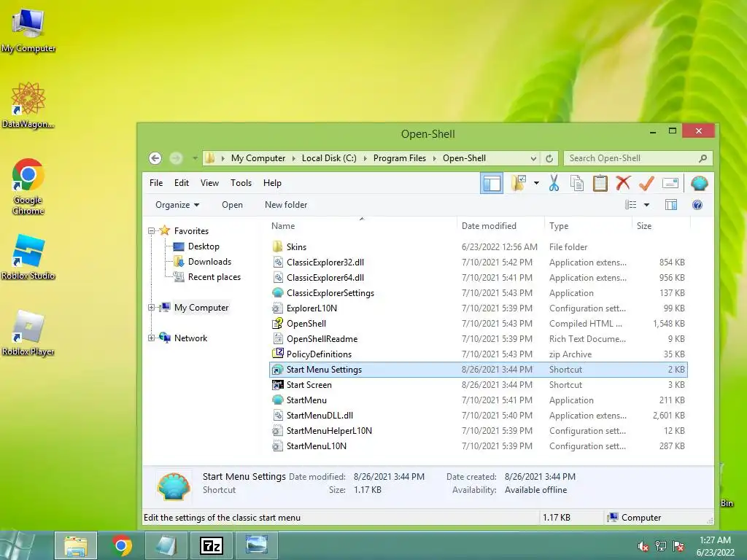
Task: Click the blue Help icon
Action: pos(697,205)
